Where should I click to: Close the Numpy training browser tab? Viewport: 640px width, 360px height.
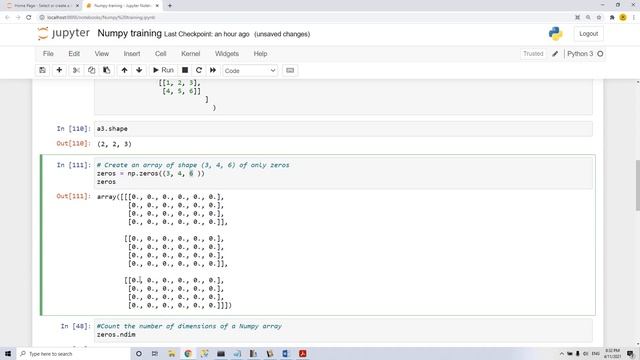[x=157, y=6]
